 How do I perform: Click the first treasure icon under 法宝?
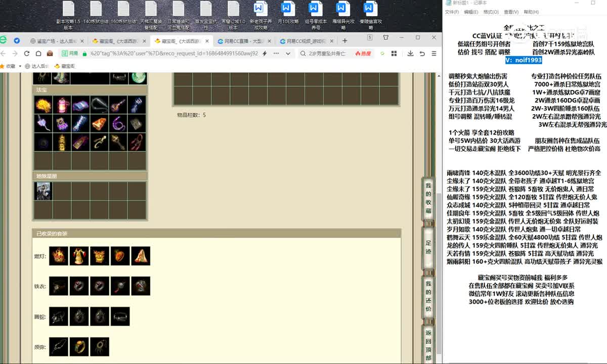(x=43, y=105)
